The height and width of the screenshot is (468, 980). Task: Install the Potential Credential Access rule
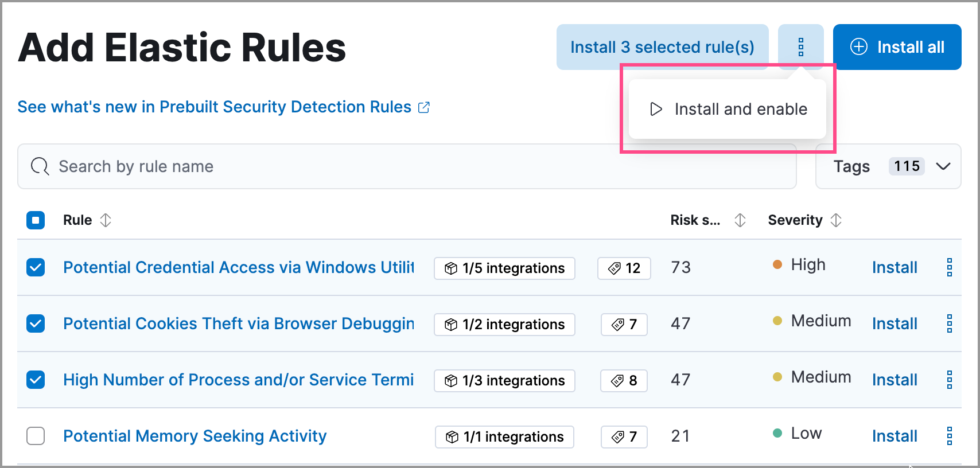pyautogui.click(x=895, y=267)
